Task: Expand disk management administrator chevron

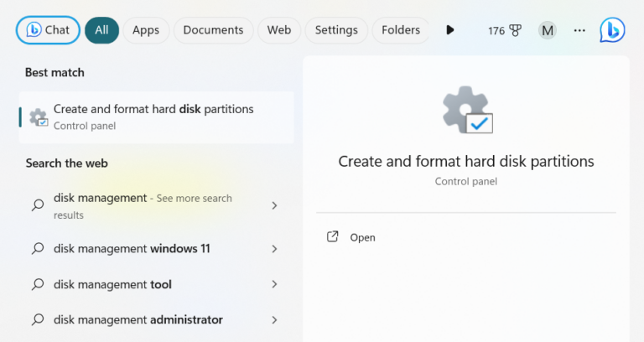Action: [274, 319]
